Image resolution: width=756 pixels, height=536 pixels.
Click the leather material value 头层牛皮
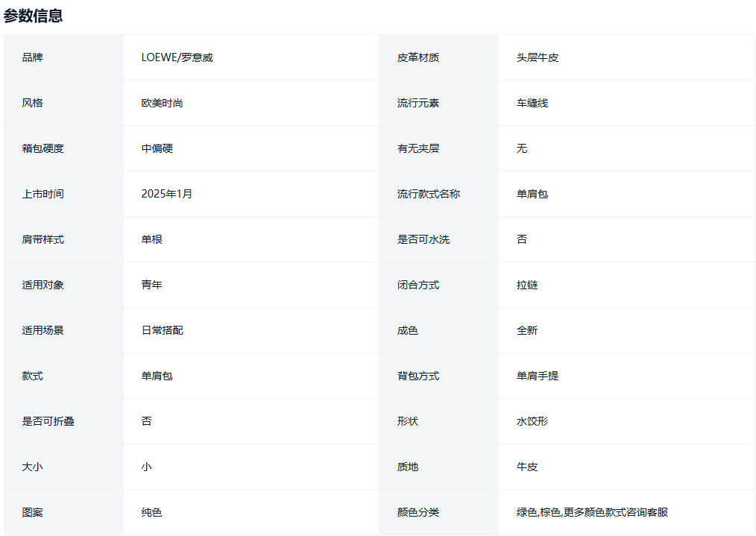pos(538,57)
